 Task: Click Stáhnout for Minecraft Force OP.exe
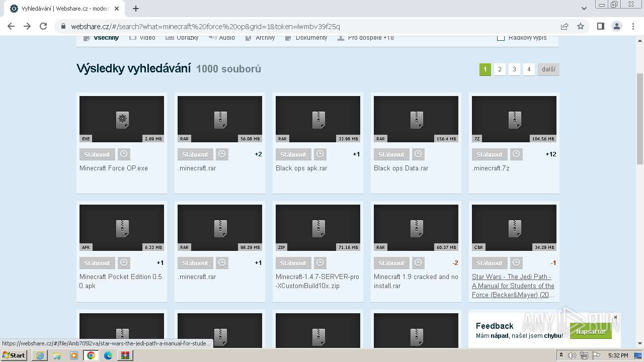pyautogui.click(x=97, y=154)
